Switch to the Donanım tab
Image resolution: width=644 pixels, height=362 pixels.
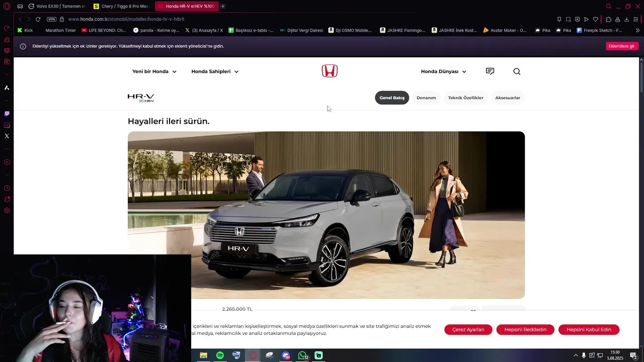[x=426, y=98]
